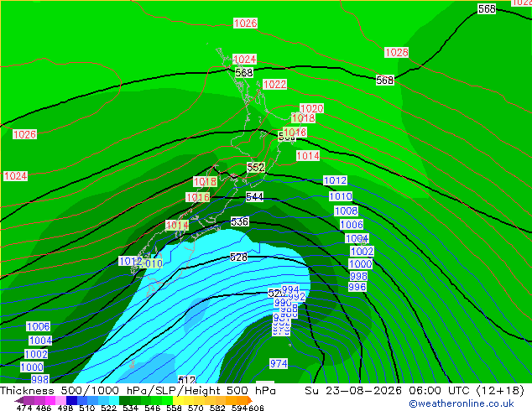Select the blue 1006 label above left-edge 1004
The height and width of the screenshot is (411, 532).
tap(39, 326)
